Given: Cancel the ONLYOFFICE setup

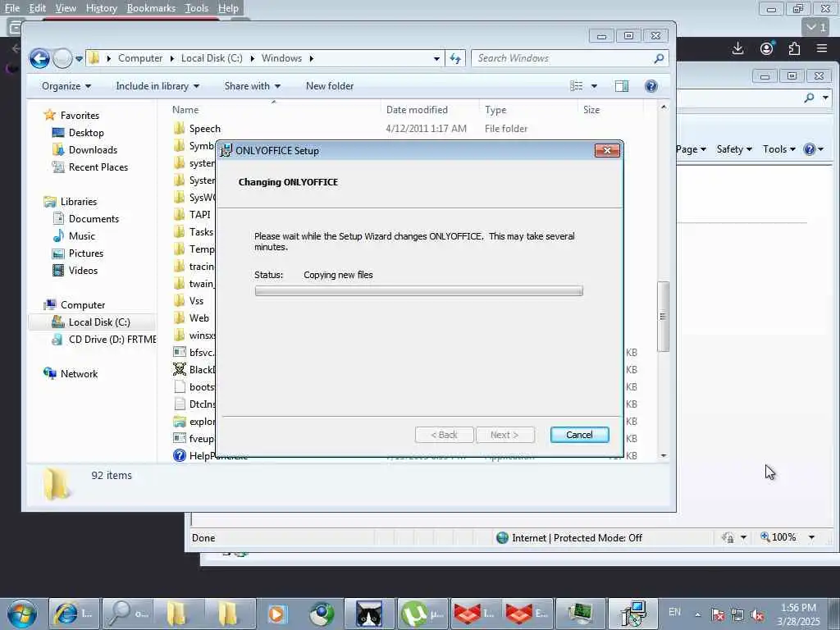Looking at the screenshot, I should click(580, 435).
